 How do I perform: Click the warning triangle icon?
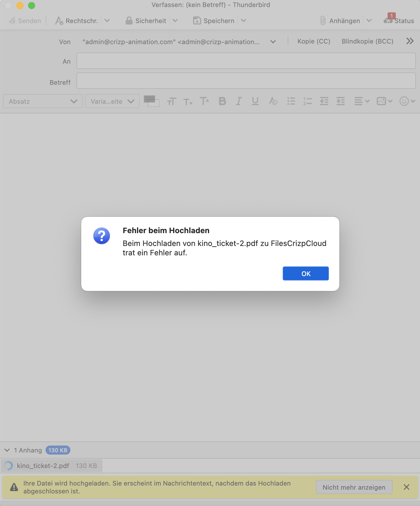click(14, 487)
